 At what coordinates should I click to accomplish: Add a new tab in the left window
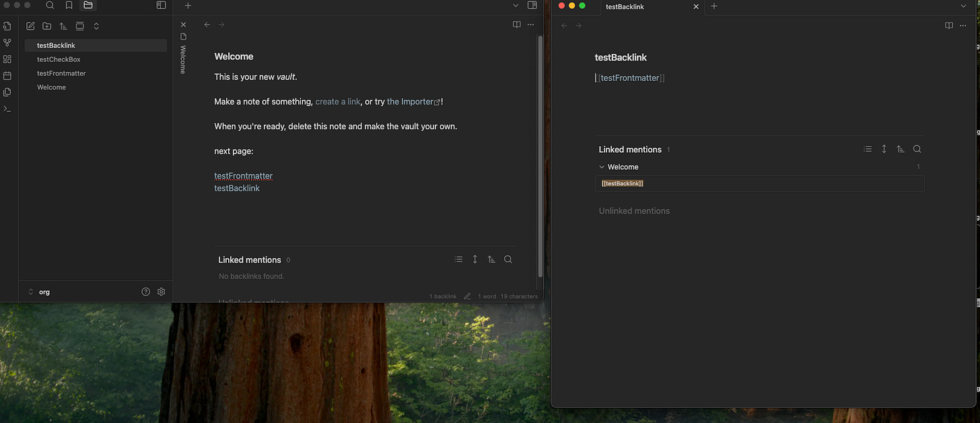[x=188, y=5]
